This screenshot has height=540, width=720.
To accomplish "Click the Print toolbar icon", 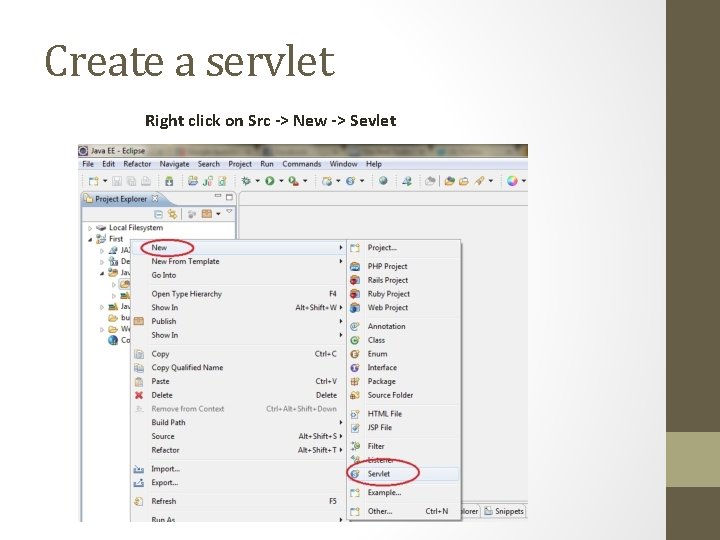I will pyautogui.click(x=146, y=181).
